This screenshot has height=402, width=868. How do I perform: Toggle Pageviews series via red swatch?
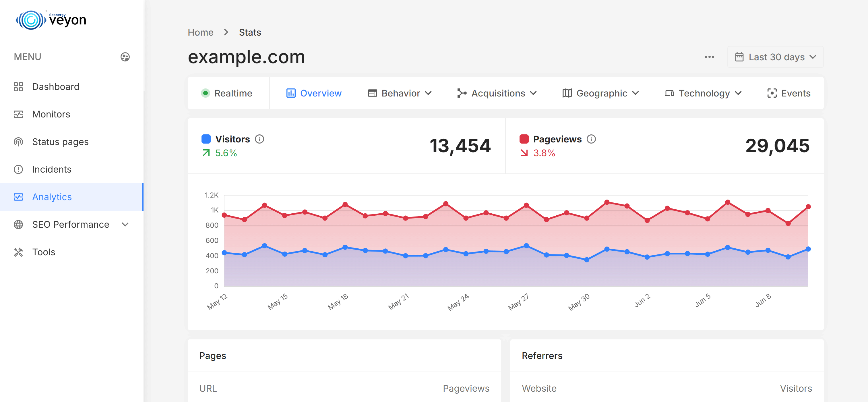[524, 139]
